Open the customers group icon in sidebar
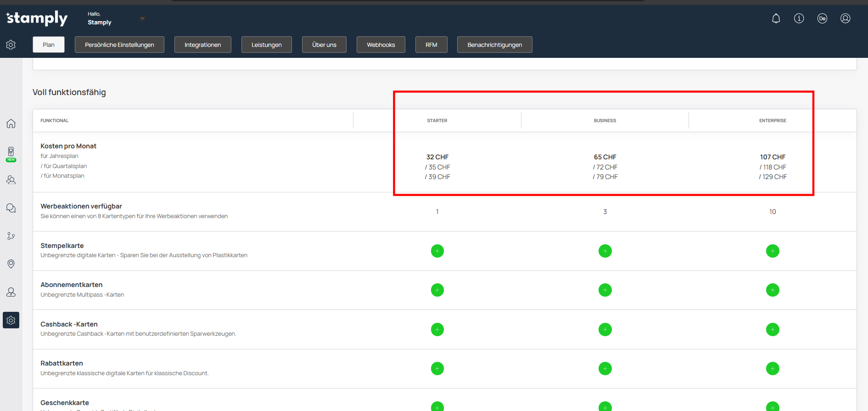The height and width of the screenshot is (411, 868). [11, 180]
